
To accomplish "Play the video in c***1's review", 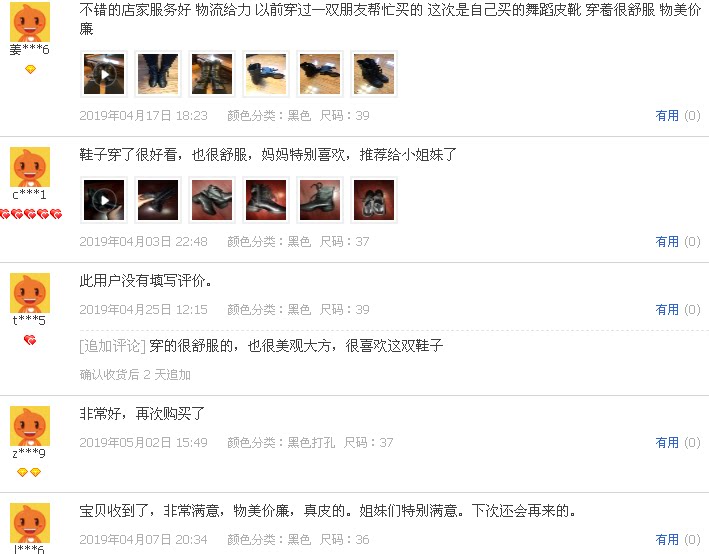I will click(104, 200).
